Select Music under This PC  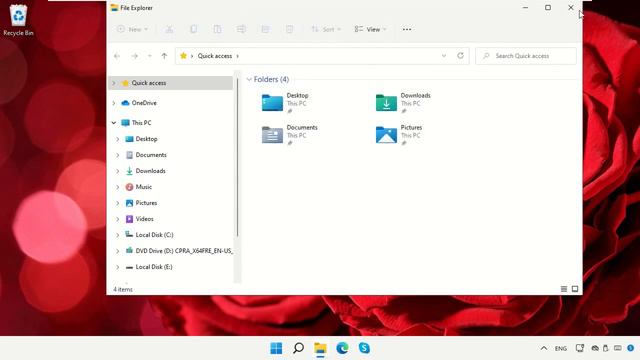click(143, 187)
